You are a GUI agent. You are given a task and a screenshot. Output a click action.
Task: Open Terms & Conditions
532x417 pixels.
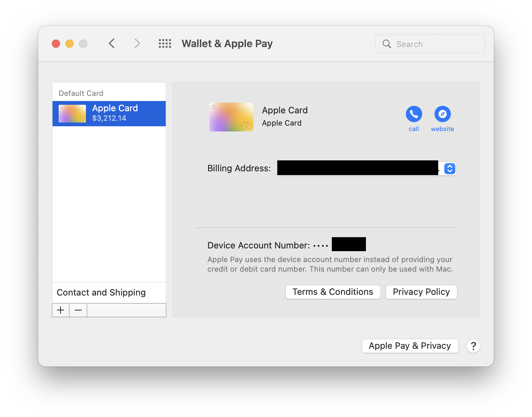333,292
